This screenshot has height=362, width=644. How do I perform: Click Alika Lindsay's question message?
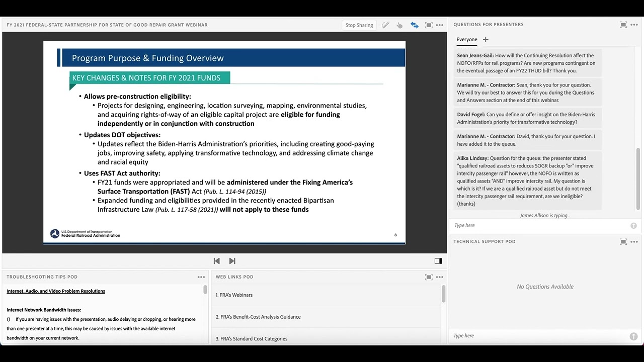[528, 181]
